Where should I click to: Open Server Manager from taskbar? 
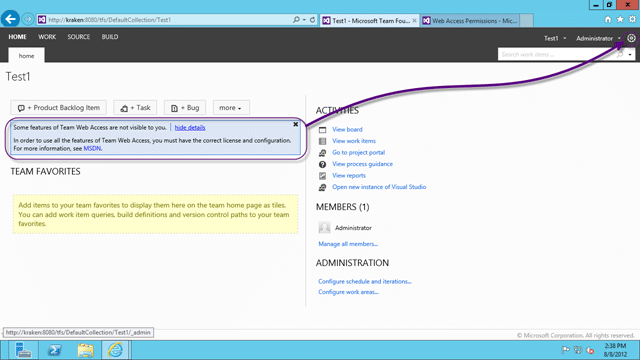coord(23,350)
